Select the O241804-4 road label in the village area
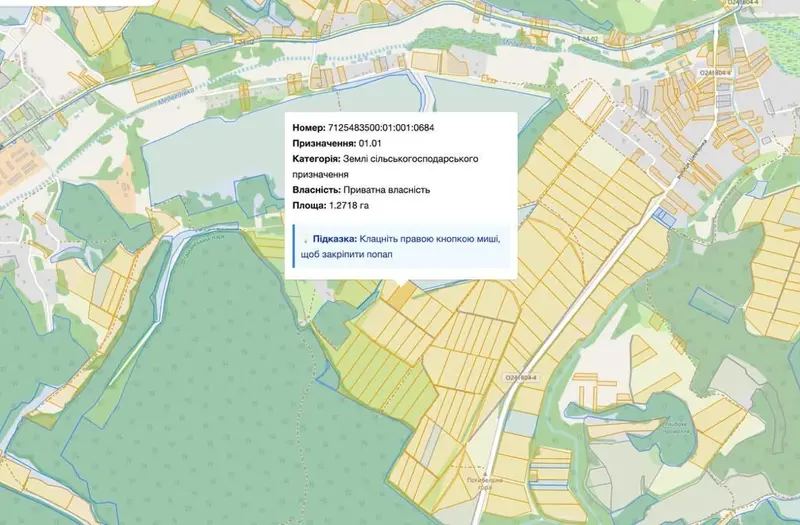 coord(715,73)
